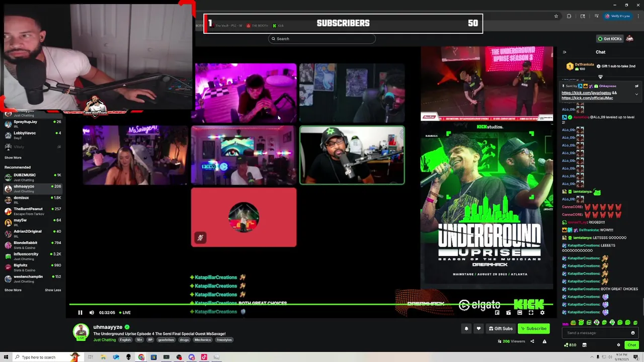The image size is (644, 362).
Task: Show more followed channels in sidebar
Action: (x=13, y=158)
